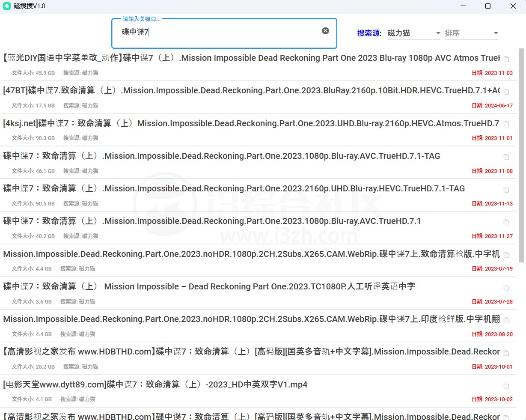Copy link for 2160p.UHD.Blu-ray.HEVC.TrueHD.7.1-TAG result

pyautogui.click(x=506, y=190)
